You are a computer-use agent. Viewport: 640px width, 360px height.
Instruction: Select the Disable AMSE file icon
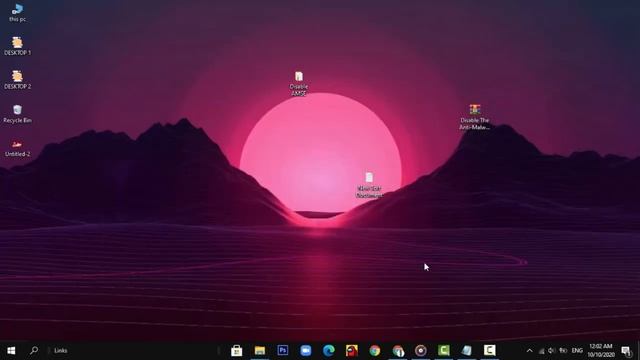pos(299,84)
